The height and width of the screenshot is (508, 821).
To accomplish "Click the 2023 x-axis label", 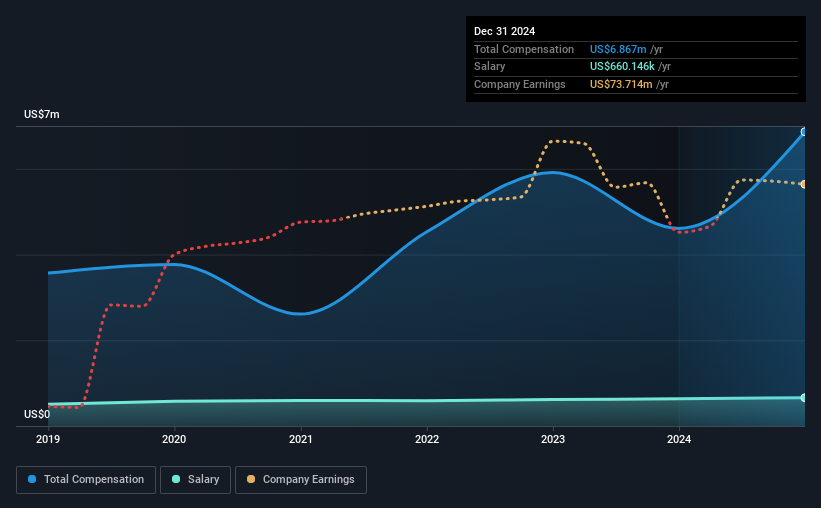I will click(553, 439).
